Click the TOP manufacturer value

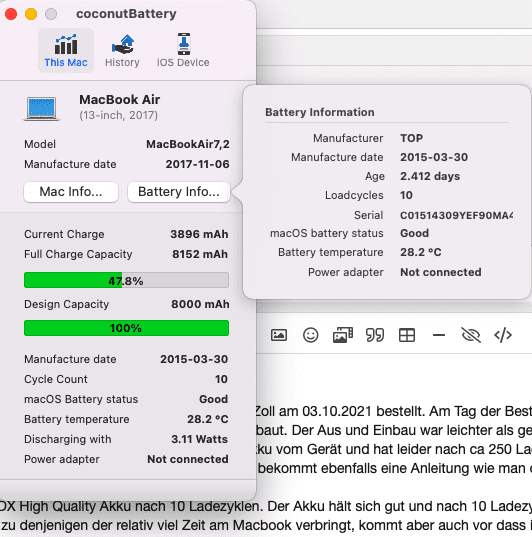pos(411,138)
